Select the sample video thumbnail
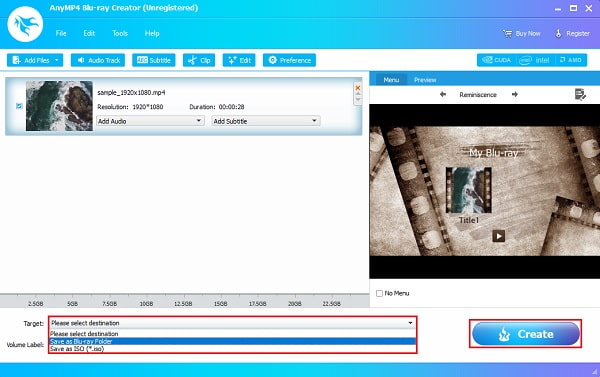The image size is (600, 377). 59,106
